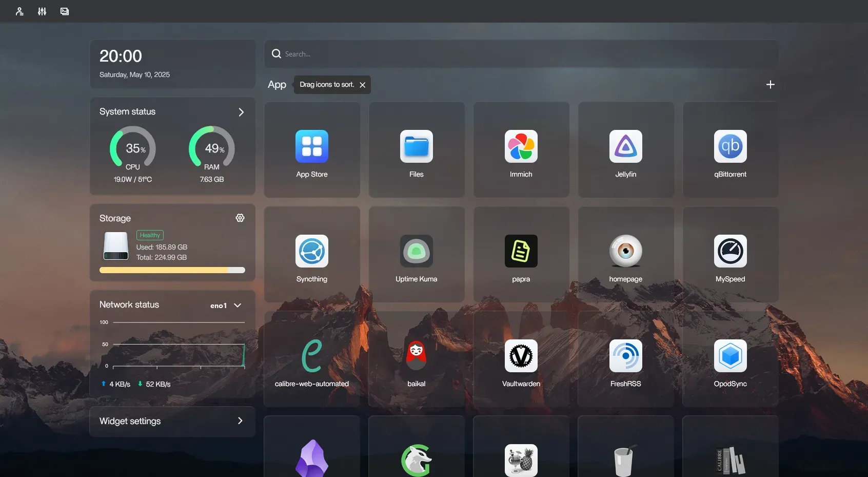Screen dimensions: 868x477
Task: Add a new app with plus button
Action: 770,85
